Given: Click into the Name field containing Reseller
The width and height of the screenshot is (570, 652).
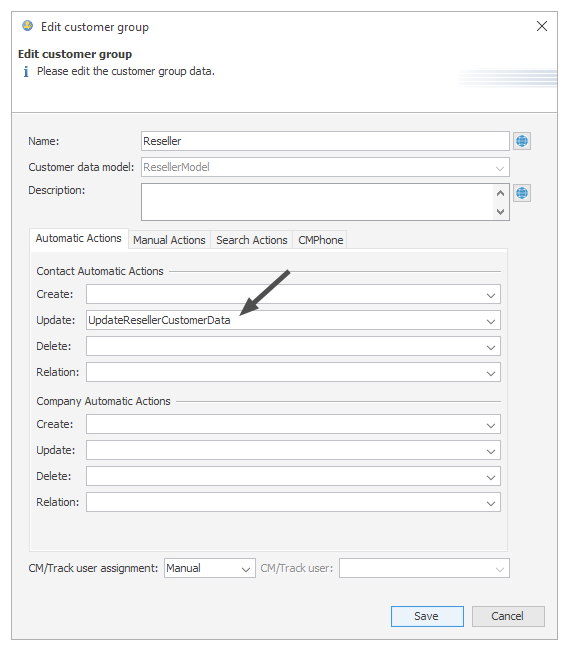Looking at the screenshot, I should click(x=325, y=141).
